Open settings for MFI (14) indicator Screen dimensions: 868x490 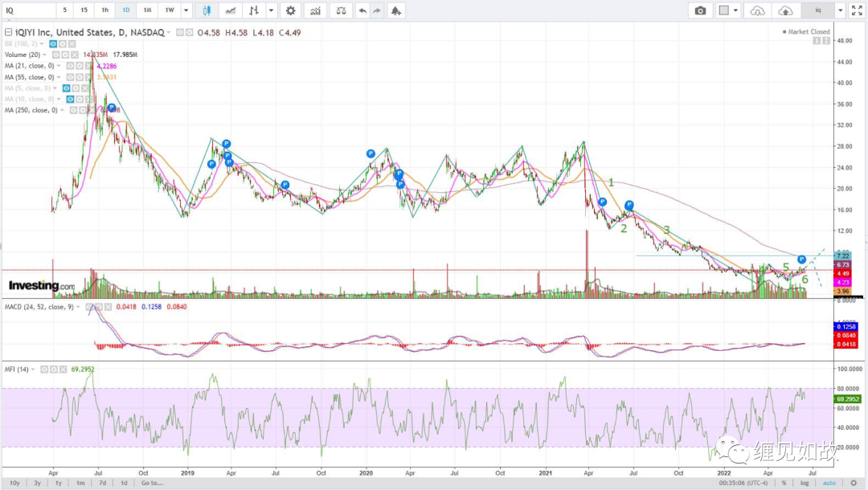pos(54,369)
